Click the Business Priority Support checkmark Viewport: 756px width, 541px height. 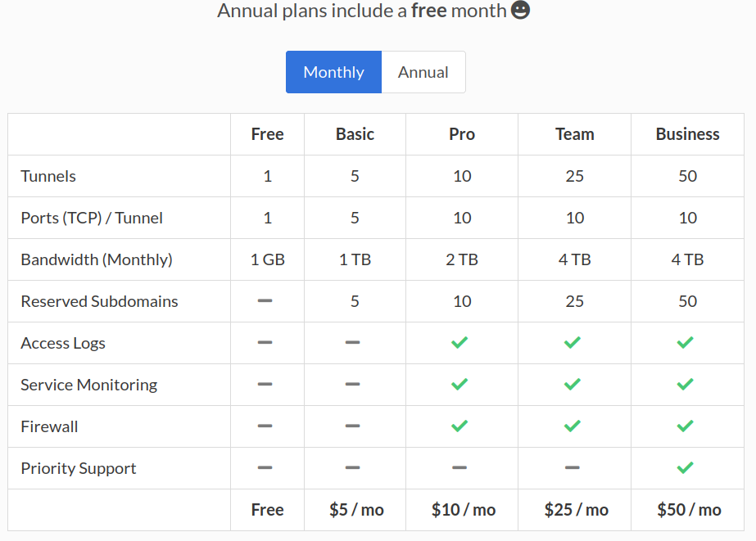(686, 467)
